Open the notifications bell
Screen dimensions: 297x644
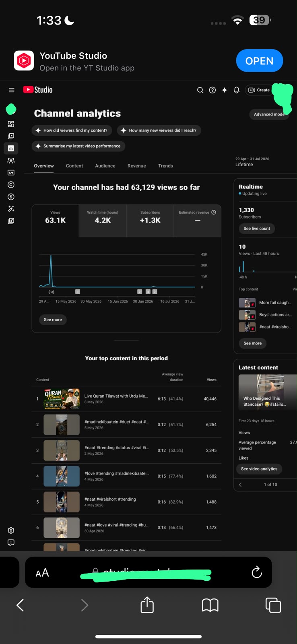tap(237, 90)
